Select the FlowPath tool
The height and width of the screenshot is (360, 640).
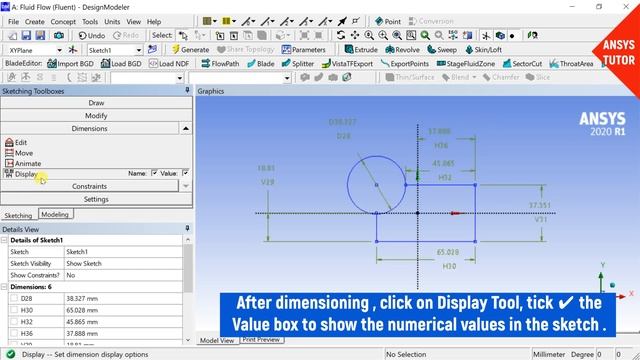pyautogui.click(x=220, y=64)
